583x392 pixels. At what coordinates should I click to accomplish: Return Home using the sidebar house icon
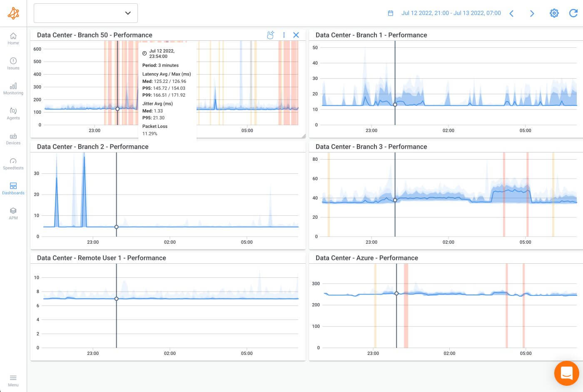[13, 38]
